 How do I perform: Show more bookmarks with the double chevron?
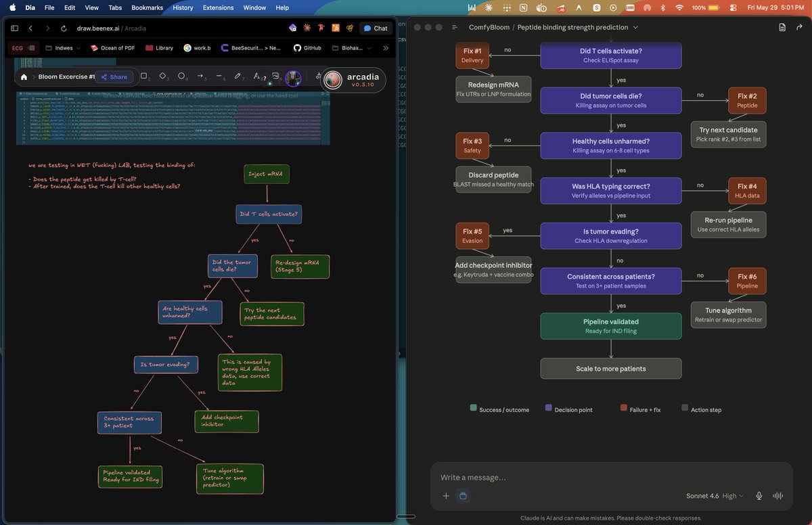[x=386, y=48]
